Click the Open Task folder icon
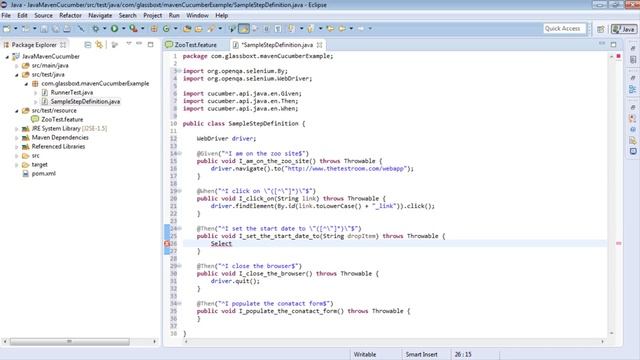The image size is (640, 360). point(199,29)
